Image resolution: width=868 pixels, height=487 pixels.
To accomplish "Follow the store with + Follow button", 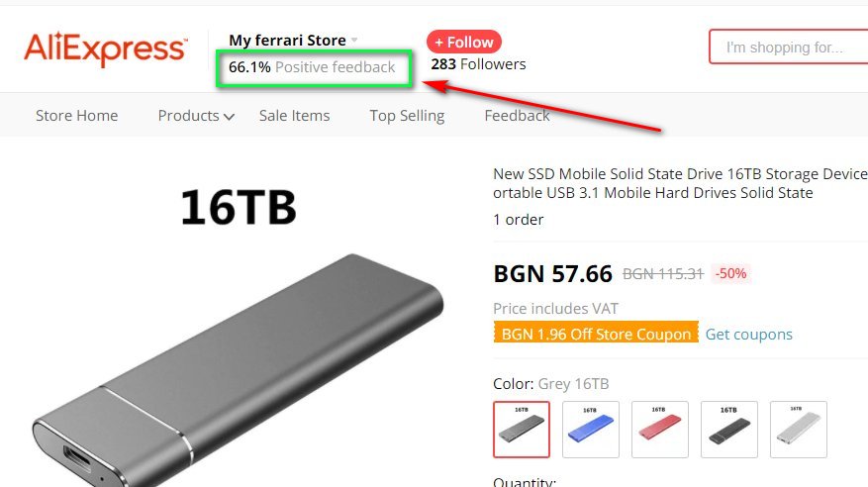I will tap(464, 42).
